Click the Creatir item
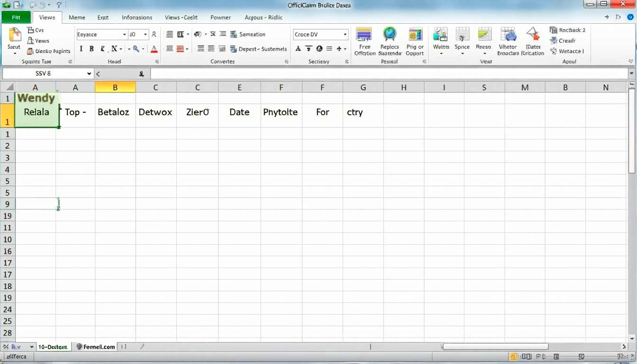This screenshot has height=364, width=637. 563,40
